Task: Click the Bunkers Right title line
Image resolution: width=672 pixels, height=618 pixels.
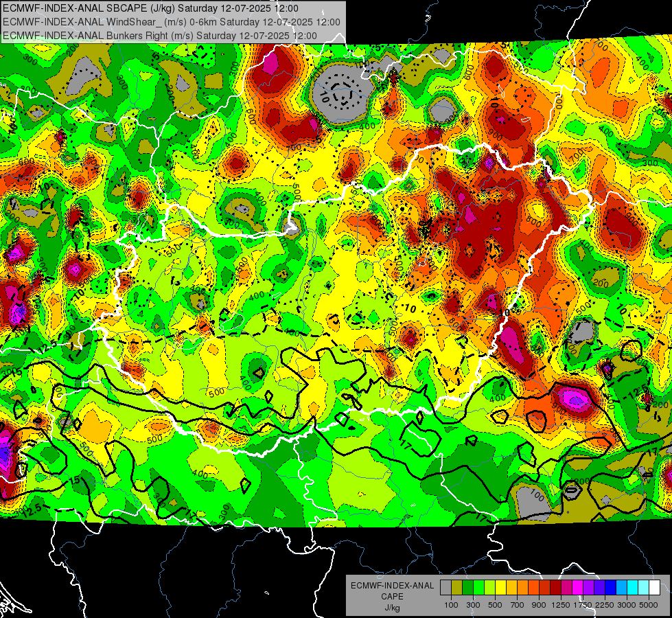Action: coord(159,36)
